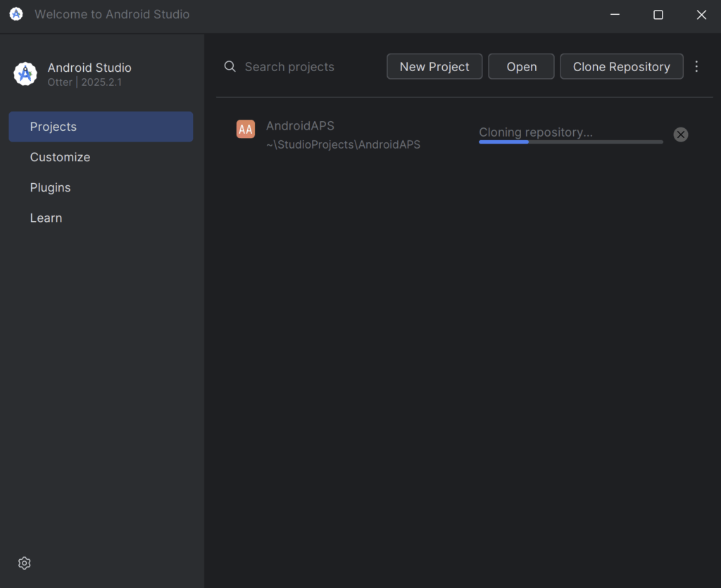Click the Open button

tap(521, 67)
